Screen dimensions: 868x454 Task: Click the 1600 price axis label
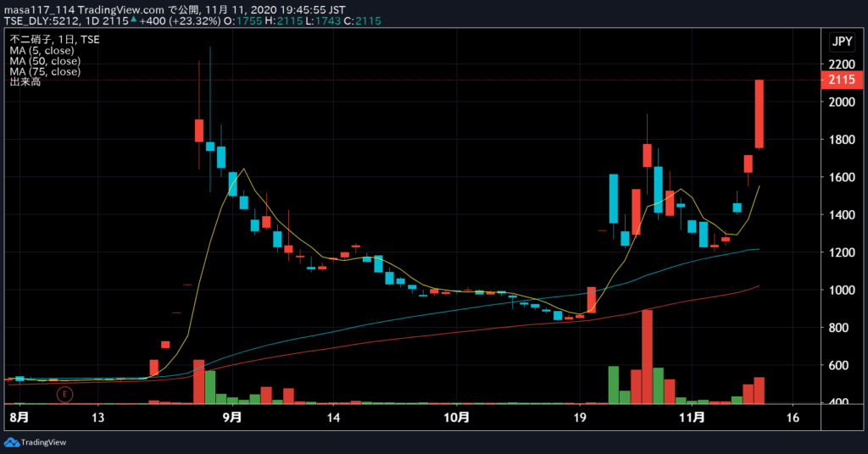click(x=842, y=177)
